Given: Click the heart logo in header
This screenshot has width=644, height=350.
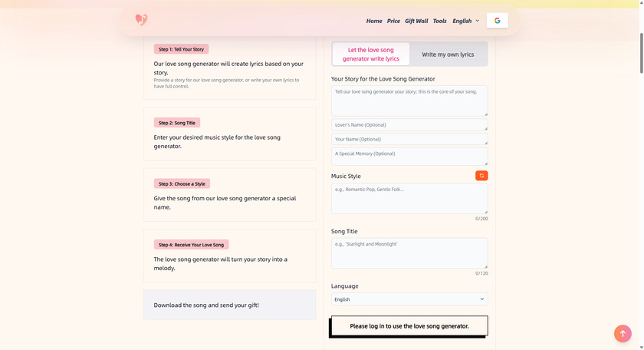Looking at the screenshot, I should point(141,19).
